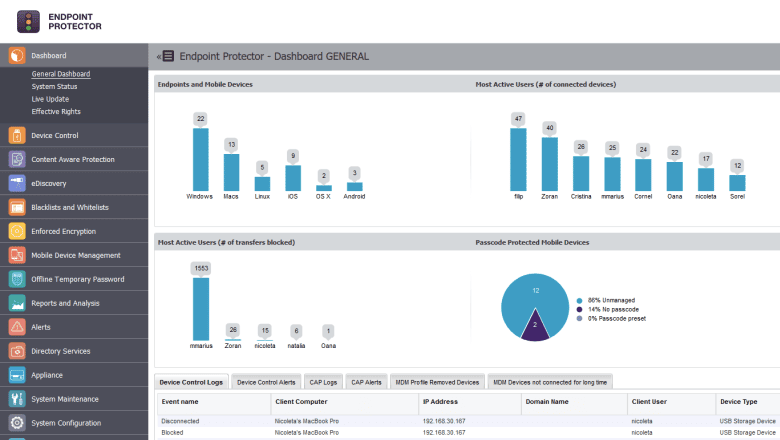Select Mobile Device Management menu label
This screenshot has width=780, height=440.
(76, 255)
